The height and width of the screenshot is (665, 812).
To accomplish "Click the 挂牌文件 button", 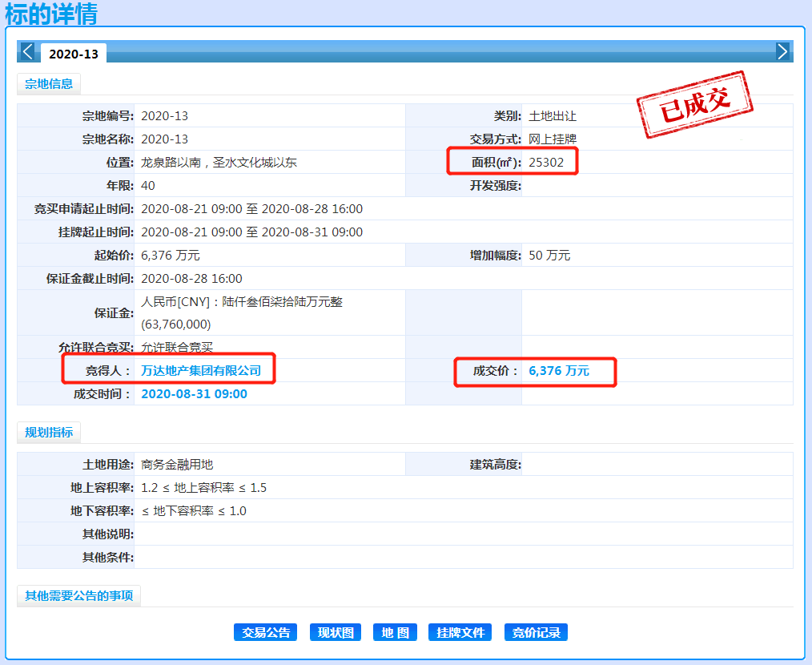I will point(460,632).
